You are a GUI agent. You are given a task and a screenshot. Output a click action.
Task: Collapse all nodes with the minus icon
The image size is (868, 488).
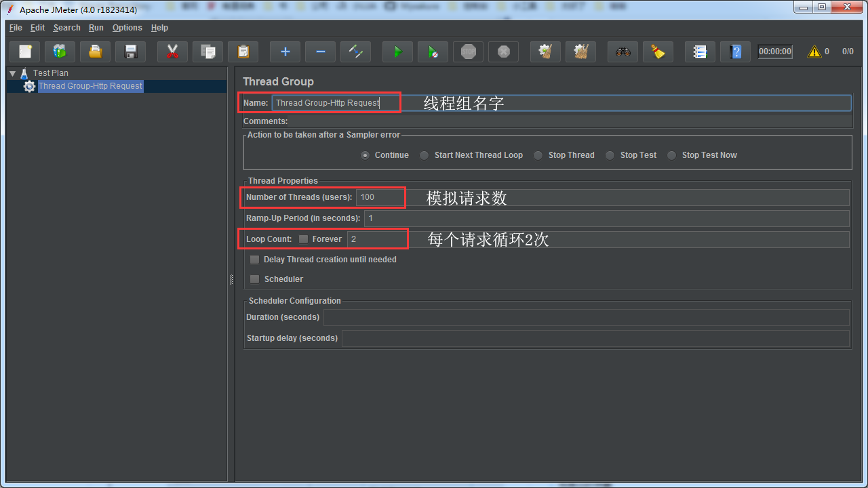click(321, 52)
